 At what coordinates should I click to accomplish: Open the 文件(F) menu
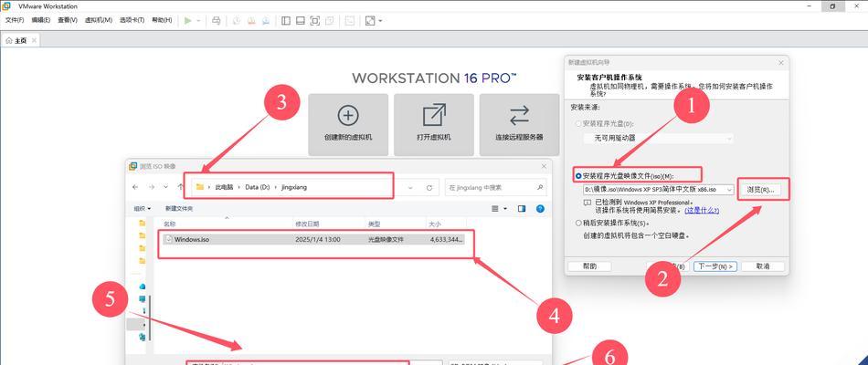click(x=15, y=20)
